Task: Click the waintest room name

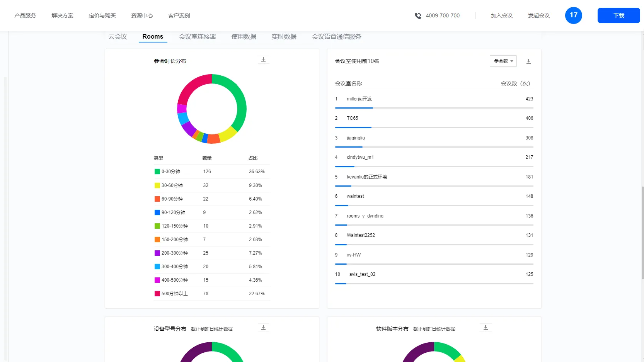Action: tap(355, 196)
